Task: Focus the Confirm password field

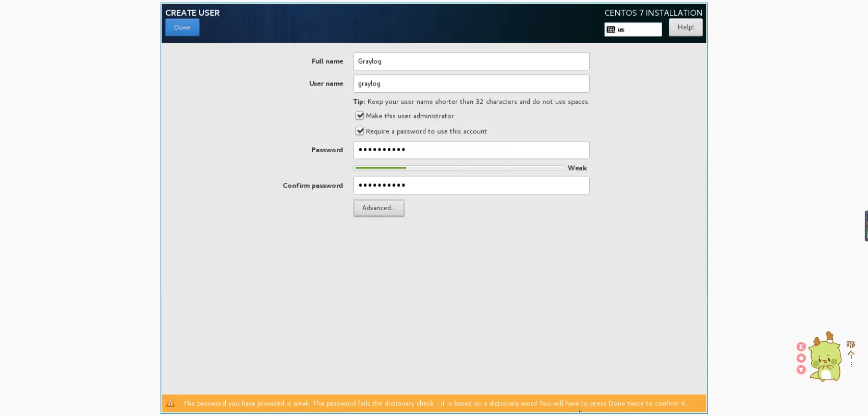Action: coord(471,186)
